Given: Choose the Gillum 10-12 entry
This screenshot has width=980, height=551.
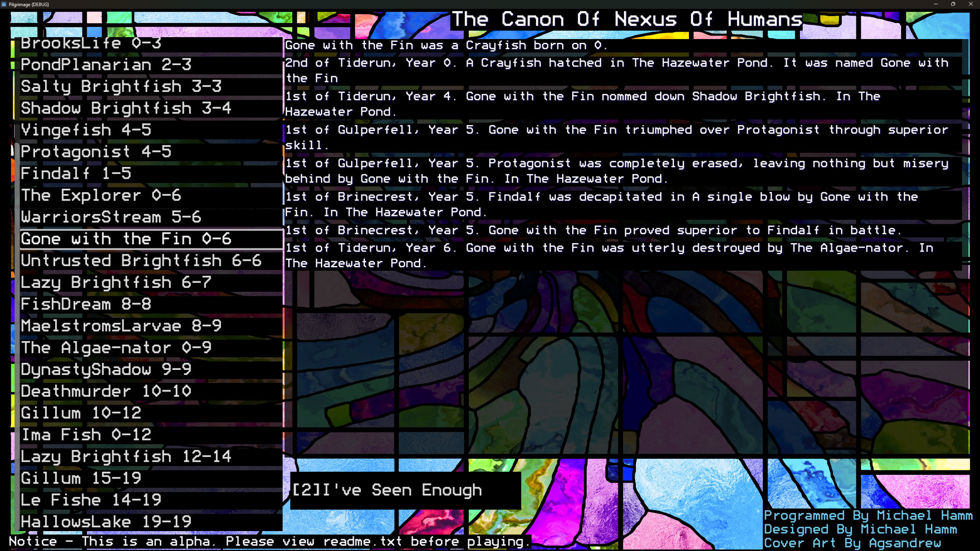Looking at the screenshot, I should (151, 414).
